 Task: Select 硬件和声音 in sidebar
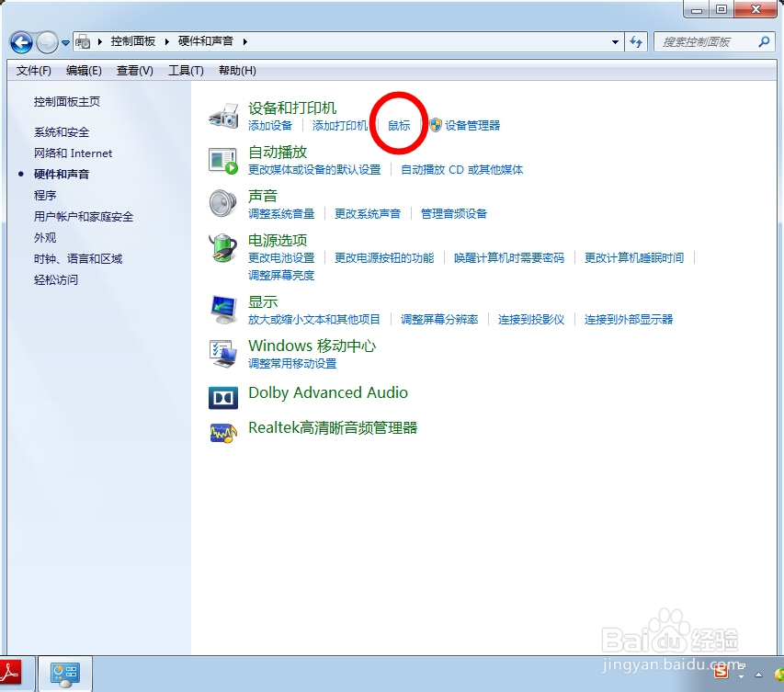[x=62, y=174]
